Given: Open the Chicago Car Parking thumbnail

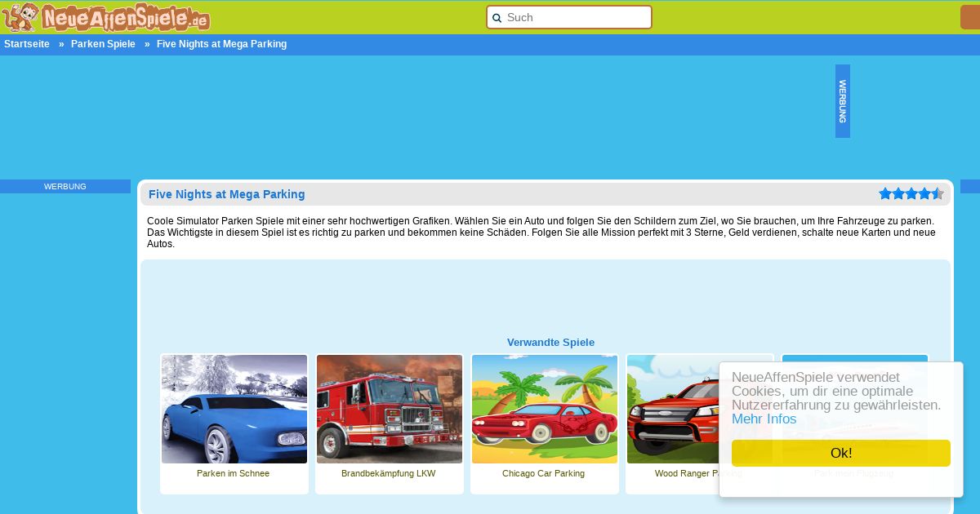Looking at the screenshot, I should click(x=545, y=409).
